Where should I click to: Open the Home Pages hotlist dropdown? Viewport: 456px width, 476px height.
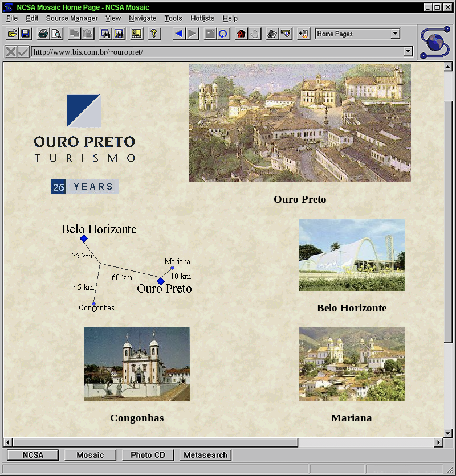[x=395, y=34]
